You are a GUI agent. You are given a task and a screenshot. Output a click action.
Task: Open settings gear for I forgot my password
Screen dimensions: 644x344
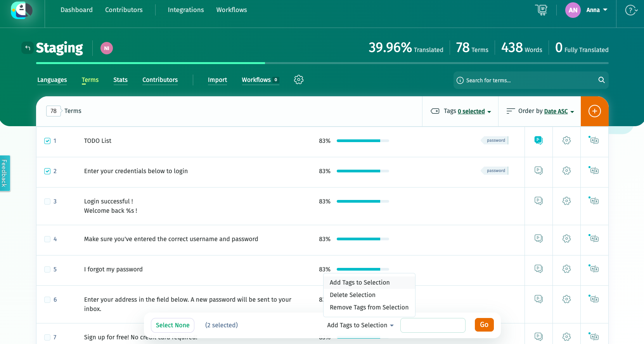pos(566,269)
